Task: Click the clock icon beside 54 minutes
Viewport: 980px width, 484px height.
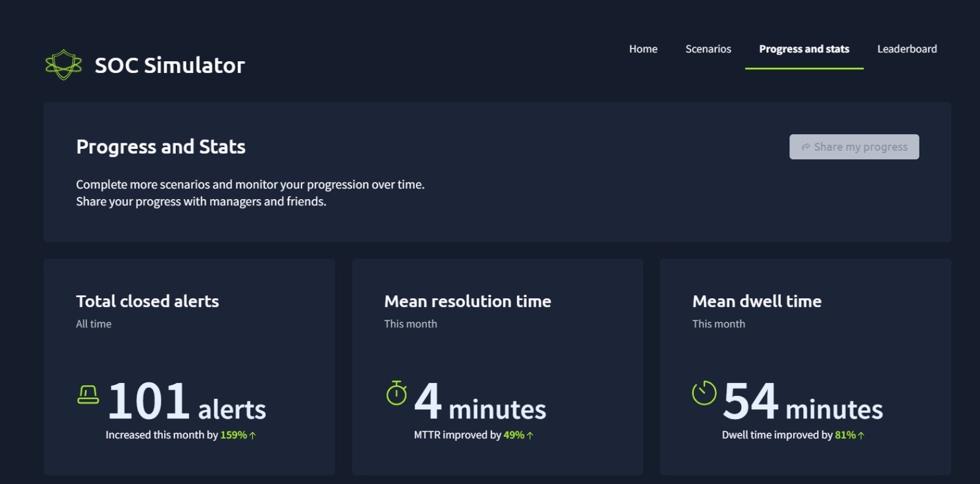Action: (x=704, y=393)
